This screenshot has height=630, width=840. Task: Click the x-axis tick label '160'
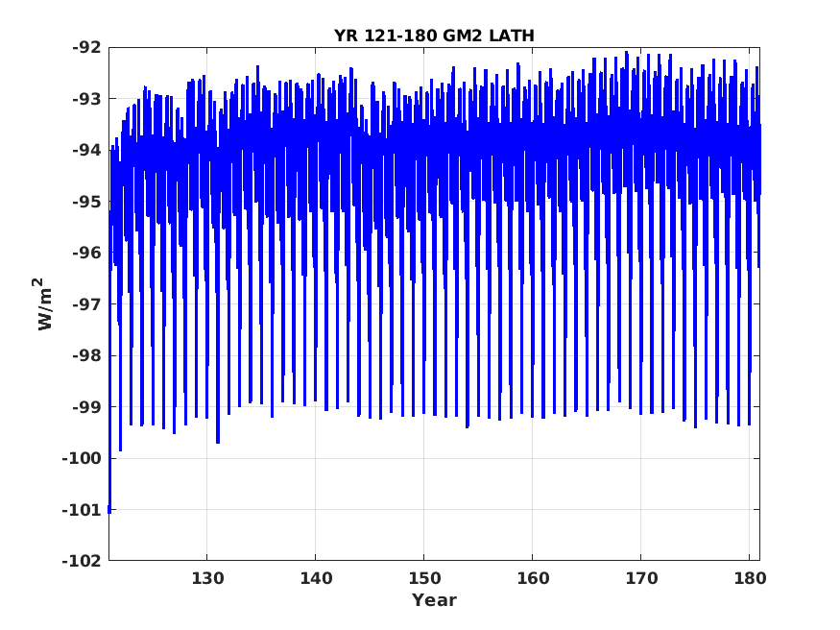point(533,578)
